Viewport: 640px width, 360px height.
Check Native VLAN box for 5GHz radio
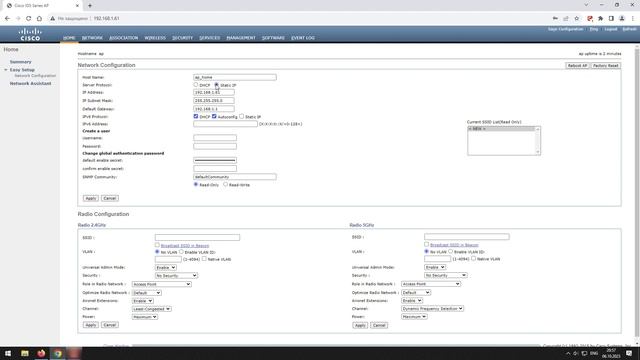pos(473,258)
